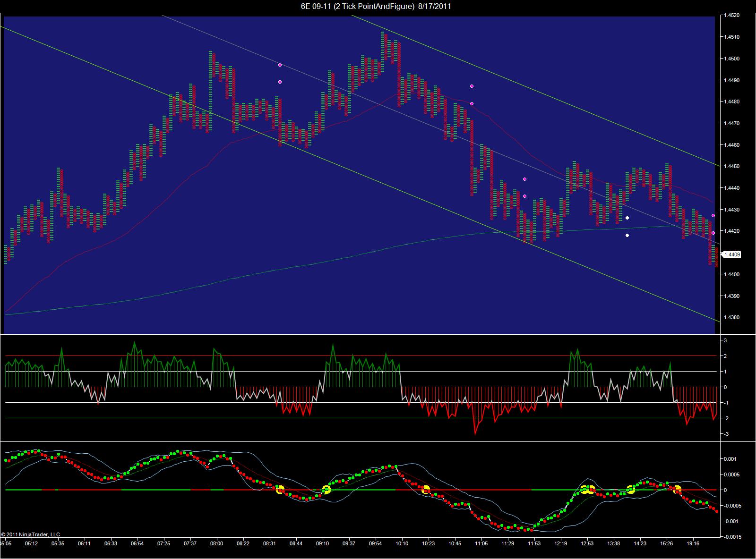Click the 06:11 time axis label

tap(84, 543)
